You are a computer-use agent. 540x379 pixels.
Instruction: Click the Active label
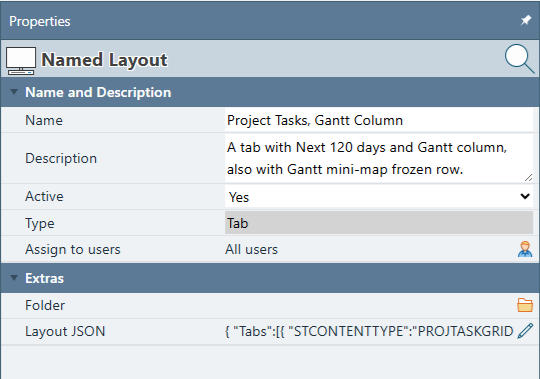(44, 196)
